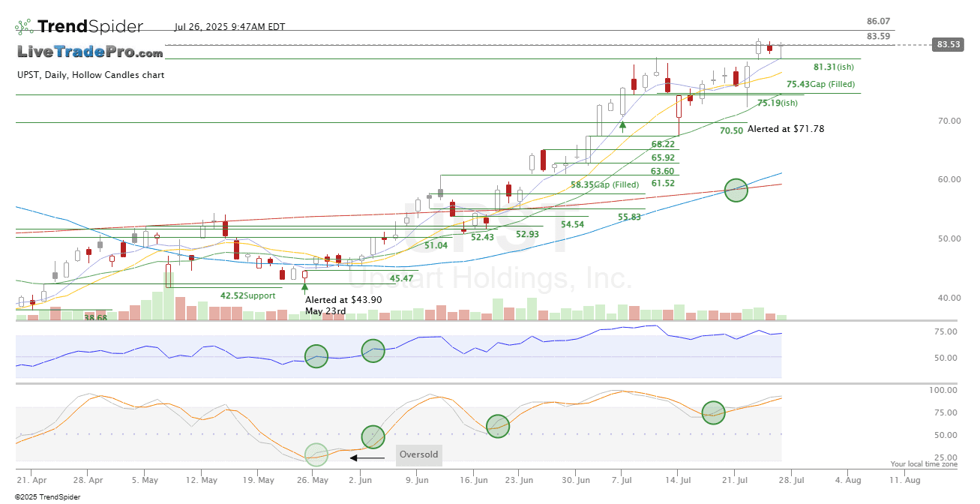Select the 52.43 level label

[x=482, y=237]
